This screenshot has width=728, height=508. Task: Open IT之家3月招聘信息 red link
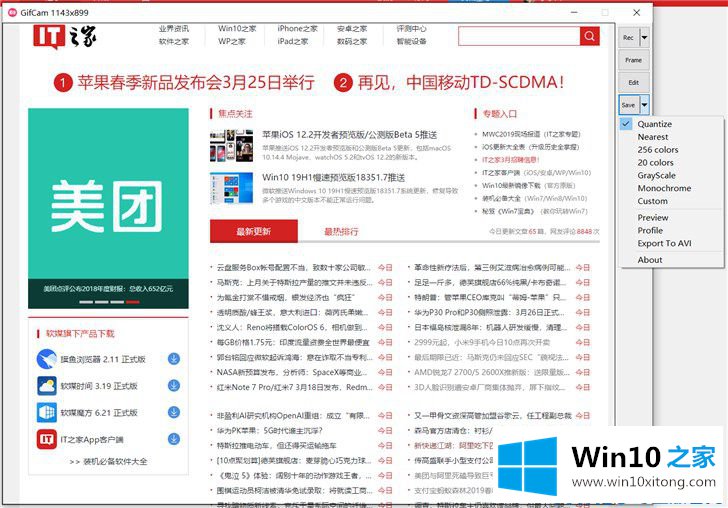[510, 160]
